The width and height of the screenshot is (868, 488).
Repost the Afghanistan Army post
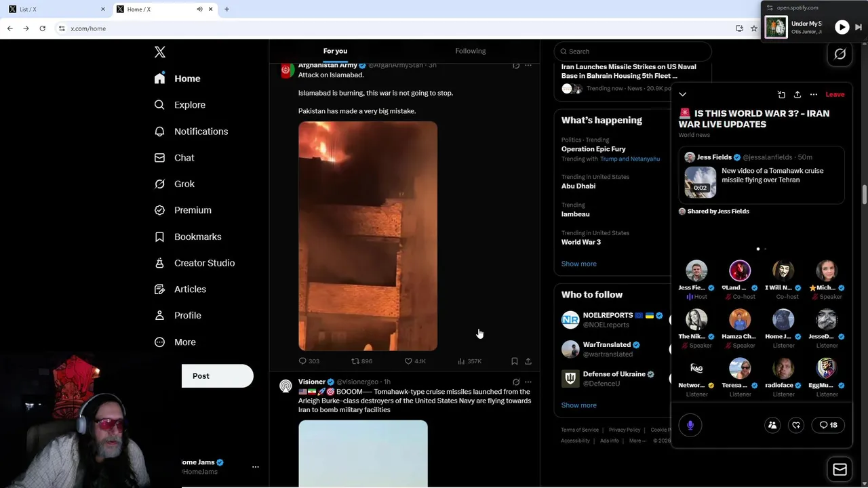click(x=361, y=361)
